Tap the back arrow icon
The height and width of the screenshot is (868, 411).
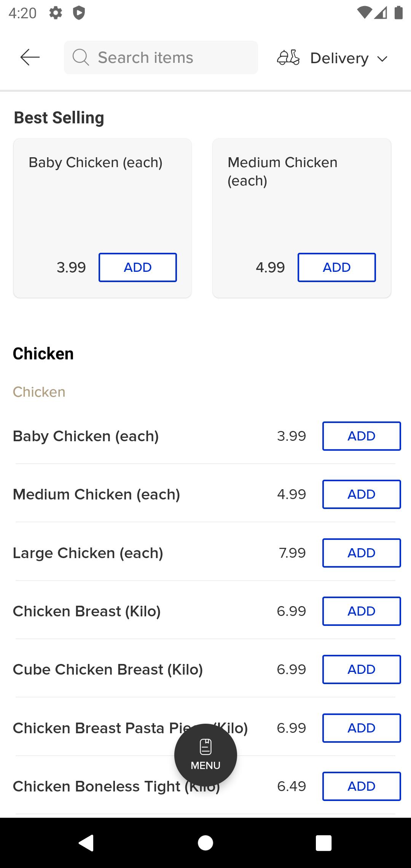(x=30, y=57)
